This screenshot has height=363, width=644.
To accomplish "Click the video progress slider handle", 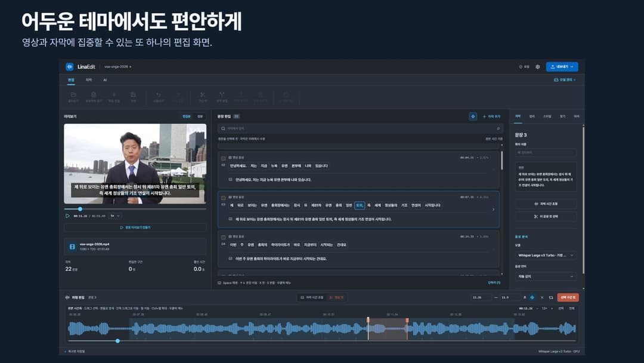I will click(80, 209).
